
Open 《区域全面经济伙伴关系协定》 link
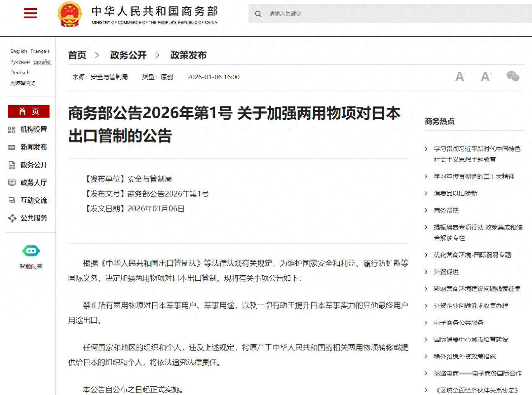tap(476, 390)
